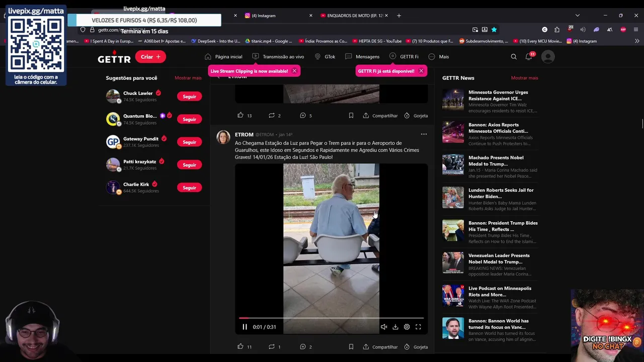The image size is (644, 362).
Task: Repost the upper post with 2 reposts
Action: (x=272, y=115)
